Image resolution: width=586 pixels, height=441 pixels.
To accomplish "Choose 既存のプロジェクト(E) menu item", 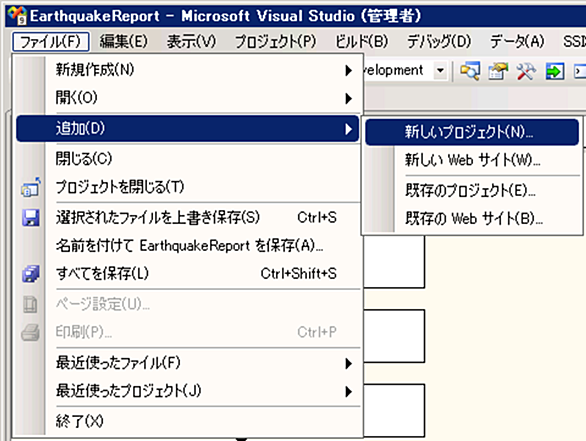I will click(472, 190).
